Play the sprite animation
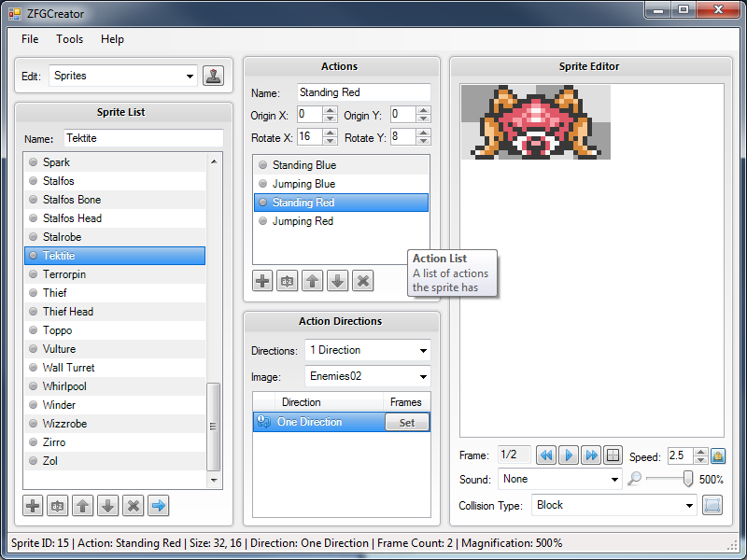The height and width of the screenshot is (560, 747). coord(569,455)
